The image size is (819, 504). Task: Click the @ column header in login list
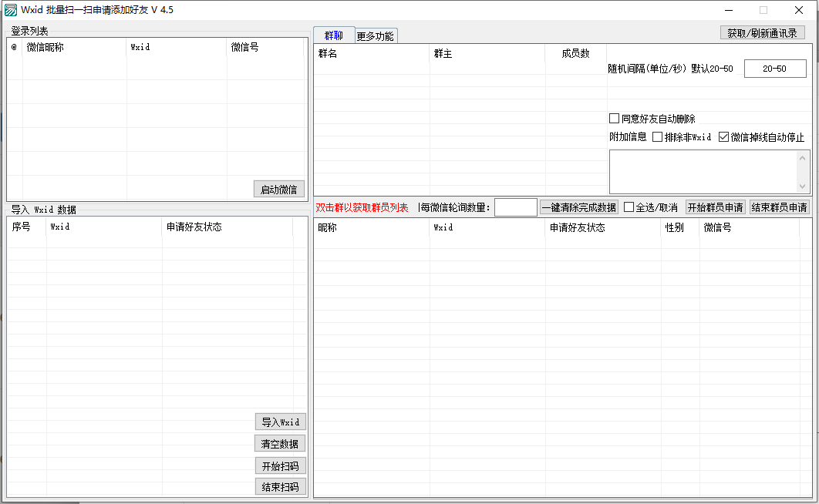[x=15, y=47]
